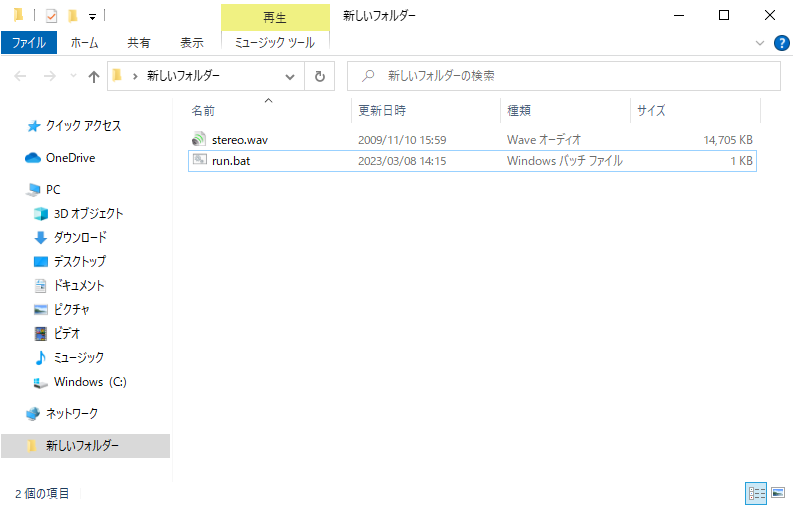
Task: Switch to the 共有 ribbon tab
Action: click(139, 43)
